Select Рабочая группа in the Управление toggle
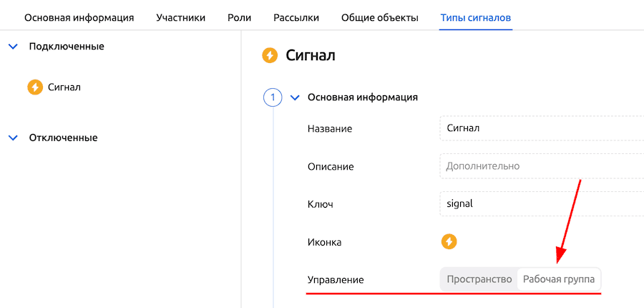 point(559,279)
